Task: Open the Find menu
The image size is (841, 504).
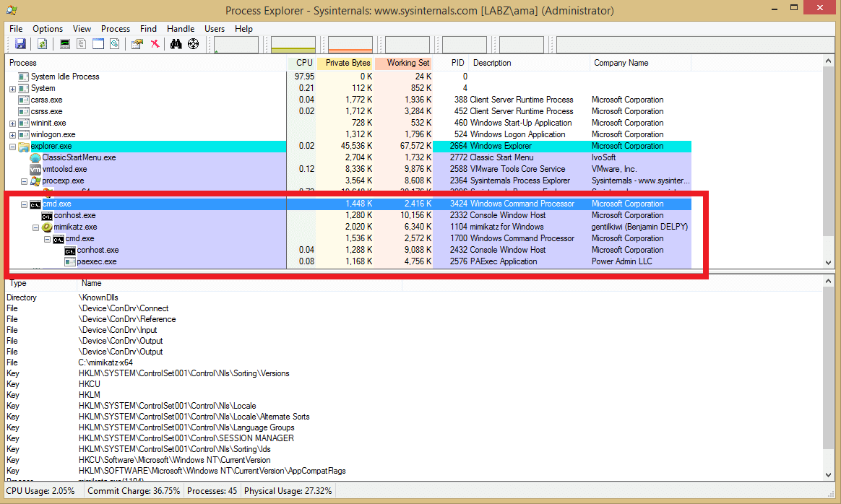Action: [149, 29]
